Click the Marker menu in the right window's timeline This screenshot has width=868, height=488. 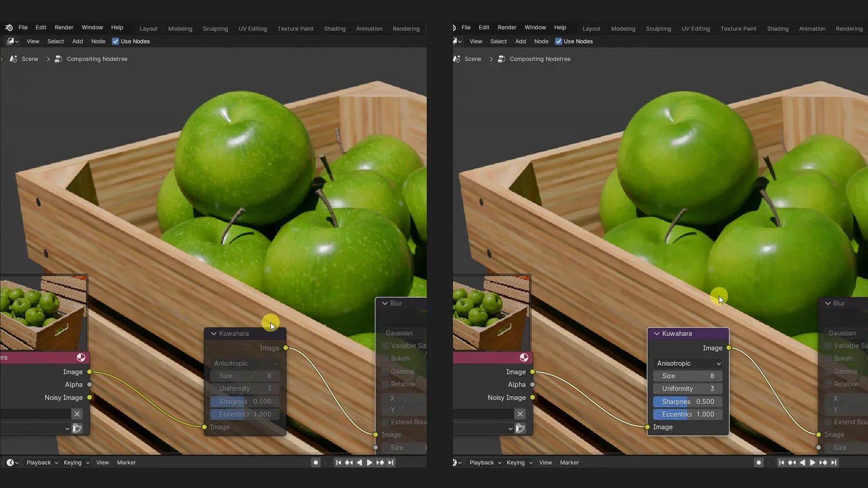569,463
